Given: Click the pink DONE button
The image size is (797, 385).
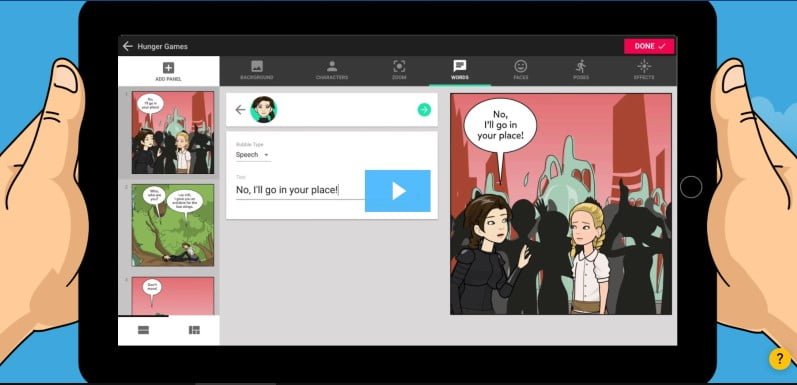Looking at the screenshot, I should pos(649,46).
